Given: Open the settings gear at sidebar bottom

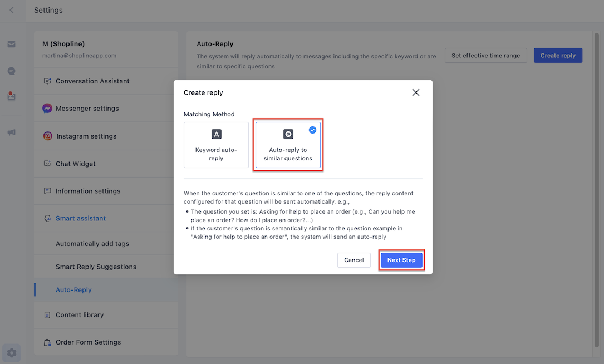Looking at the screenshot, I should click(12, 352).
